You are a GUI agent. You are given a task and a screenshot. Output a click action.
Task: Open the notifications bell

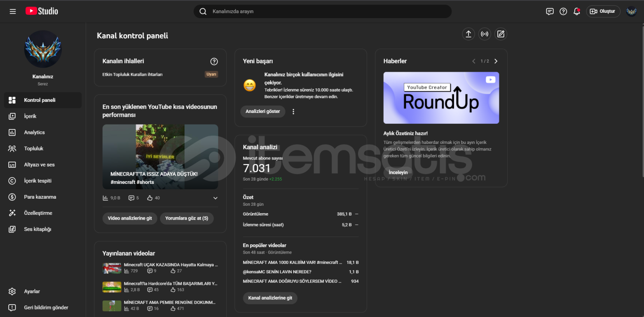point(577,12)
